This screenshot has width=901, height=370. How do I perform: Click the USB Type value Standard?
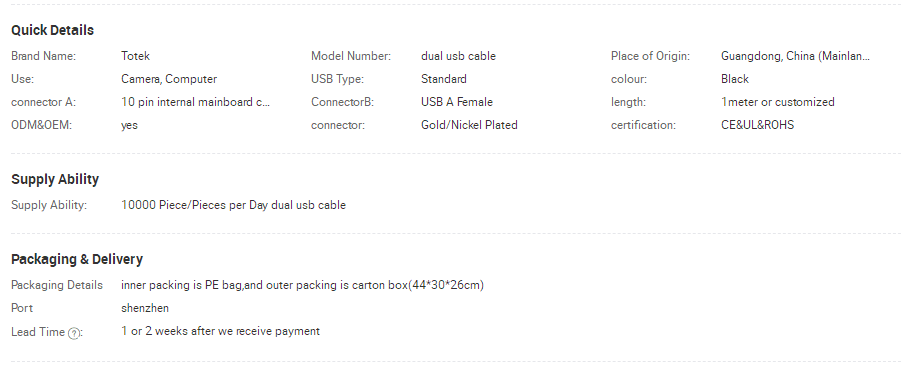click(444, 79)
